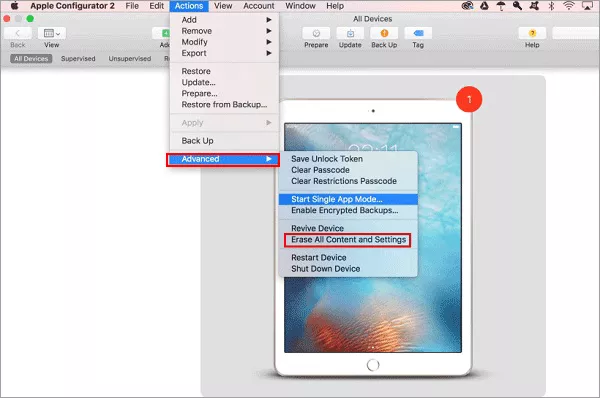Click the blue Tag toolbar icon
Image resolution: width=600 pixels, height=398 pixels.
418,33
